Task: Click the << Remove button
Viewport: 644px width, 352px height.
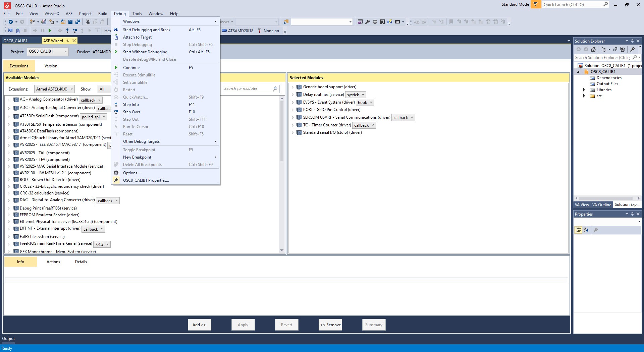Action: pos(330,325)
